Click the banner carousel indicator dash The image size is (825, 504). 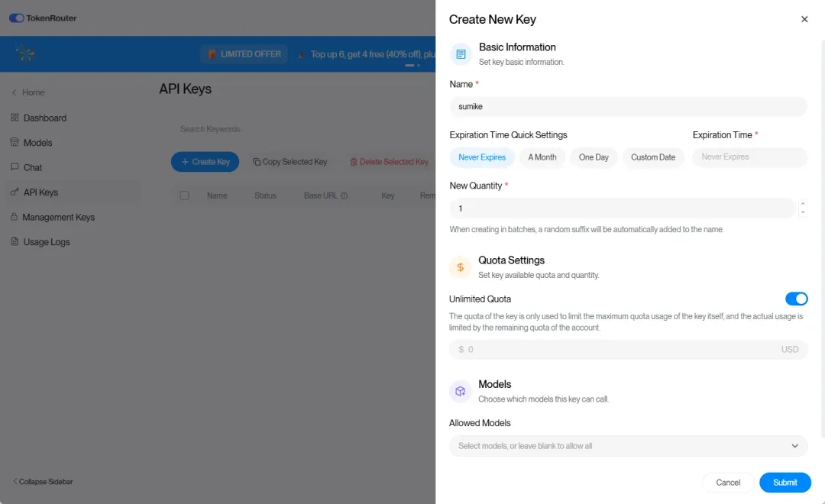(409, 65)
